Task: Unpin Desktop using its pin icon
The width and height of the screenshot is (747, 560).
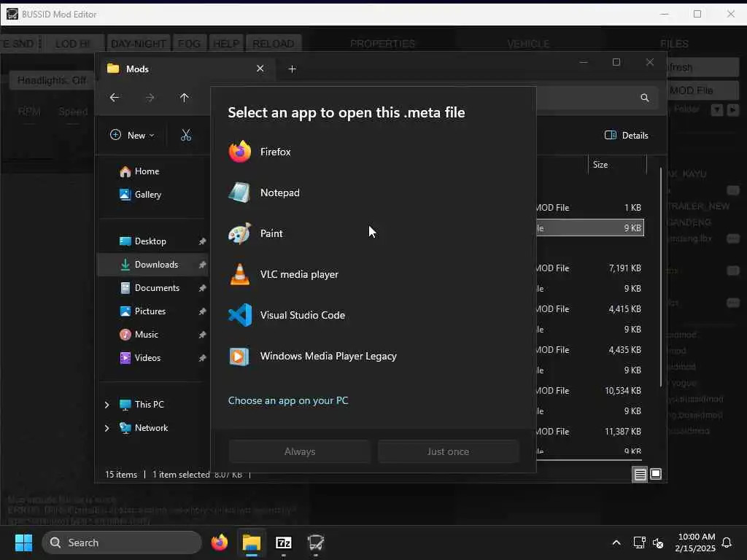Action: (202, 241)
